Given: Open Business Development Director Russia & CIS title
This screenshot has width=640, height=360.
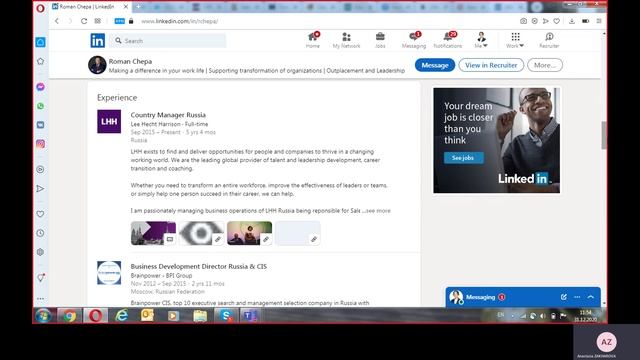Looking at the screenshot, I should (199, 266).
